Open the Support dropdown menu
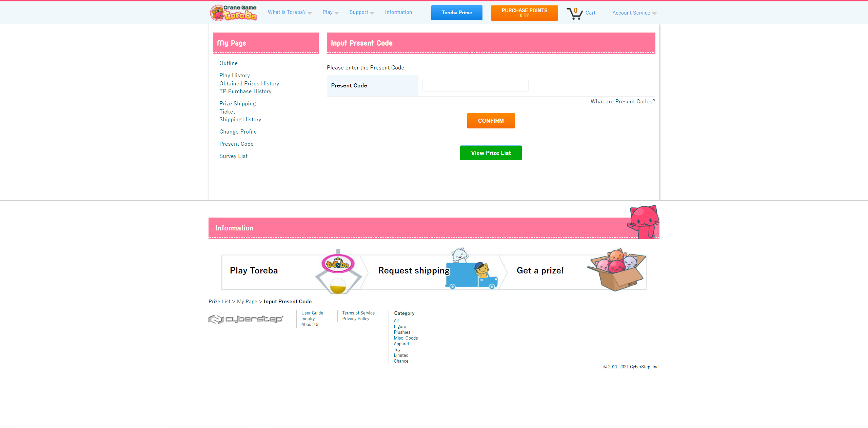 tap(362, 12)
